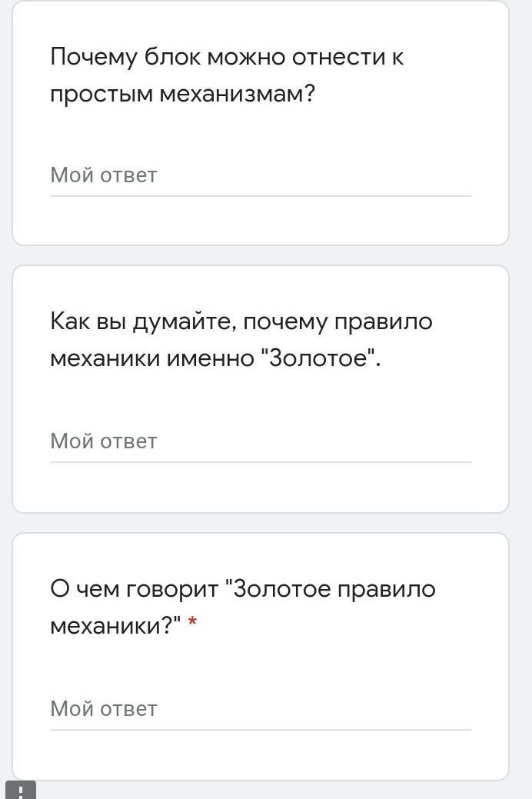532x799 pixels.
Task: Focus the answer field under the "Золотое" rule question
Action: tap(261, 441)
